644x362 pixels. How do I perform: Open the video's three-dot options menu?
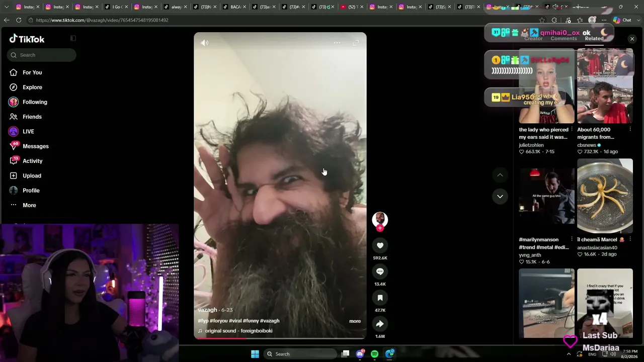337,43
